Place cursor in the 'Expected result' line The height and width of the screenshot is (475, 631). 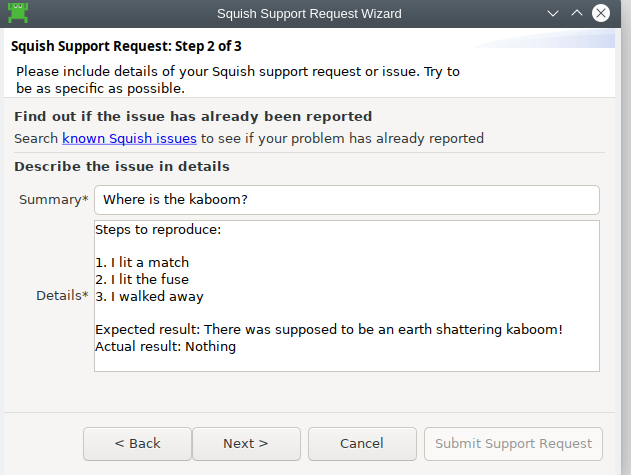(329, 330)
